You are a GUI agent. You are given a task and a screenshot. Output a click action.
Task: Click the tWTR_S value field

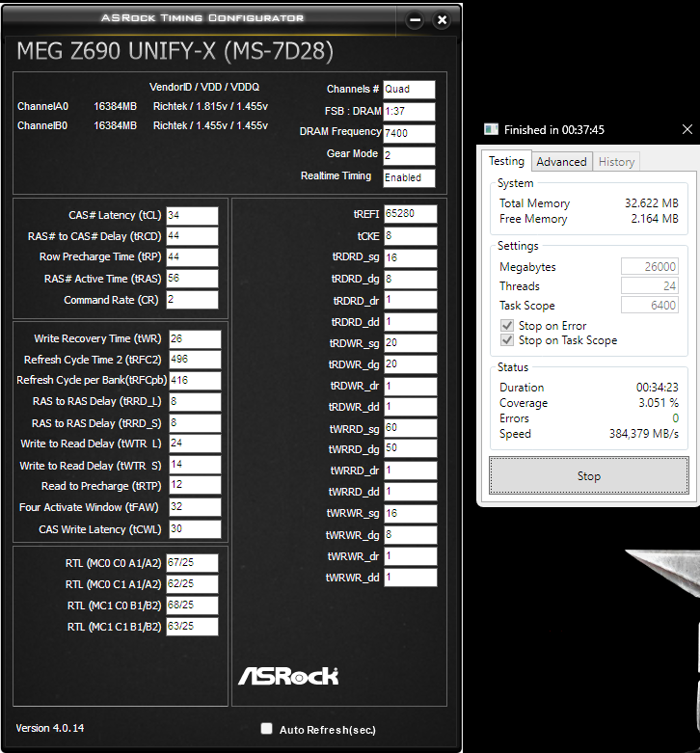pos(195,465)
